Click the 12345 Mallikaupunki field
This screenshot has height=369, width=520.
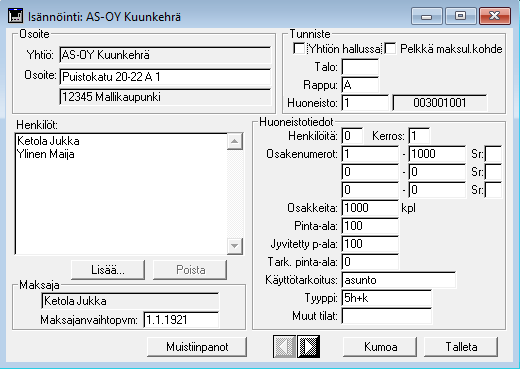tap(165, 97)
